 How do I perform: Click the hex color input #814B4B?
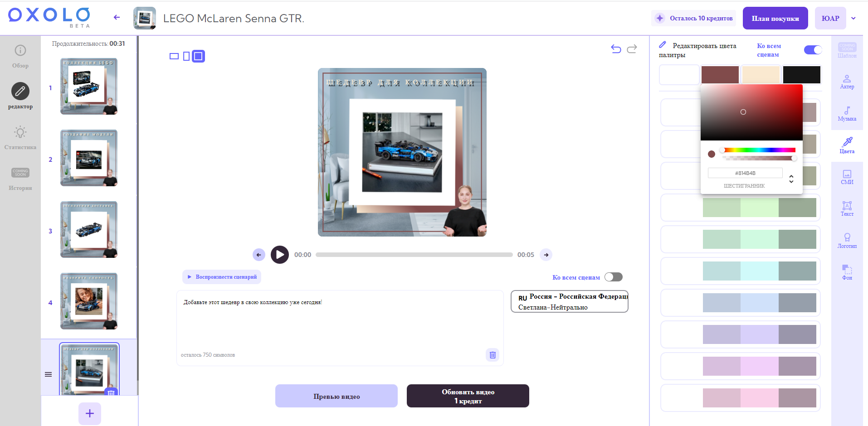point(745,173)
